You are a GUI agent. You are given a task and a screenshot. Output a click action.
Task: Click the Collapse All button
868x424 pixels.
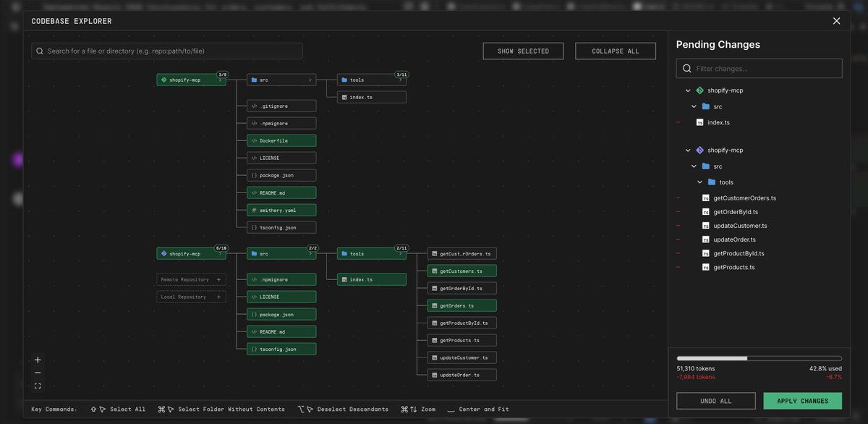pyautogui.click(x=616, y=51)
